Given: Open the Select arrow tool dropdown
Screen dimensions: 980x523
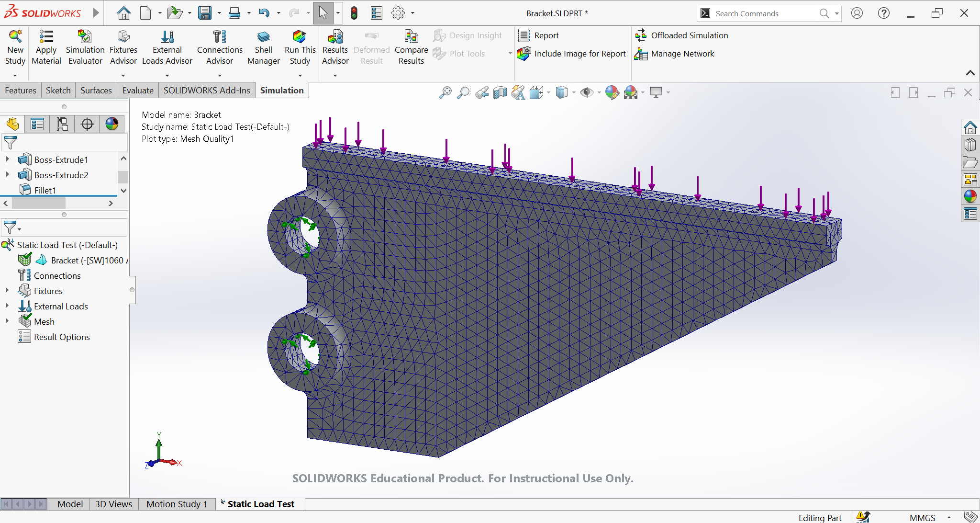Looking at the screenshot, I should coord(338,13).
